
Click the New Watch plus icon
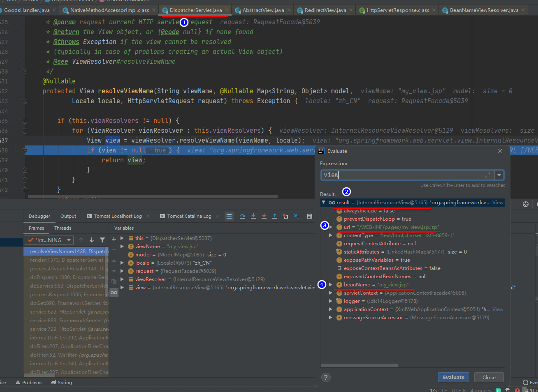pos(114,239)
